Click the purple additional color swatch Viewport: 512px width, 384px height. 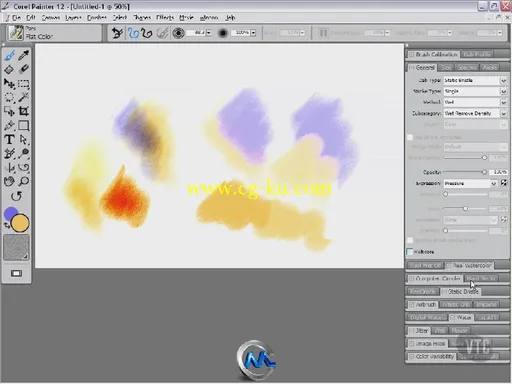tap(10, 213)
